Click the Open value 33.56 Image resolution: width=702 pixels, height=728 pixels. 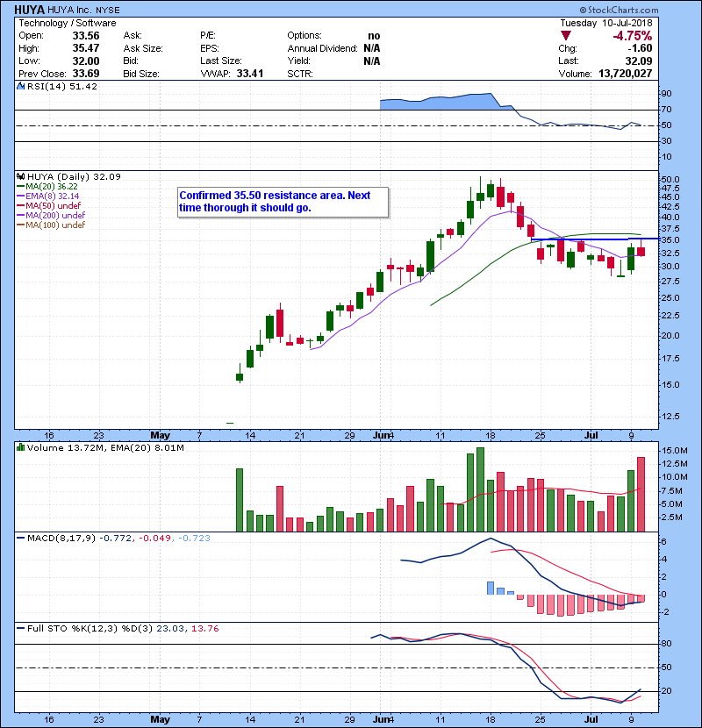(x=86, y=36)
